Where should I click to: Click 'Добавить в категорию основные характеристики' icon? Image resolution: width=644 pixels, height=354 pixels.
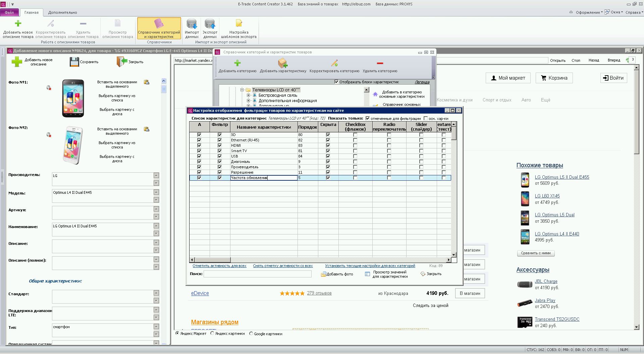point(375,94)
